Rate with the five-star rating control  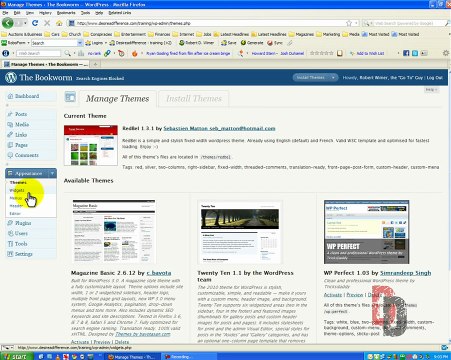point(322,53)
